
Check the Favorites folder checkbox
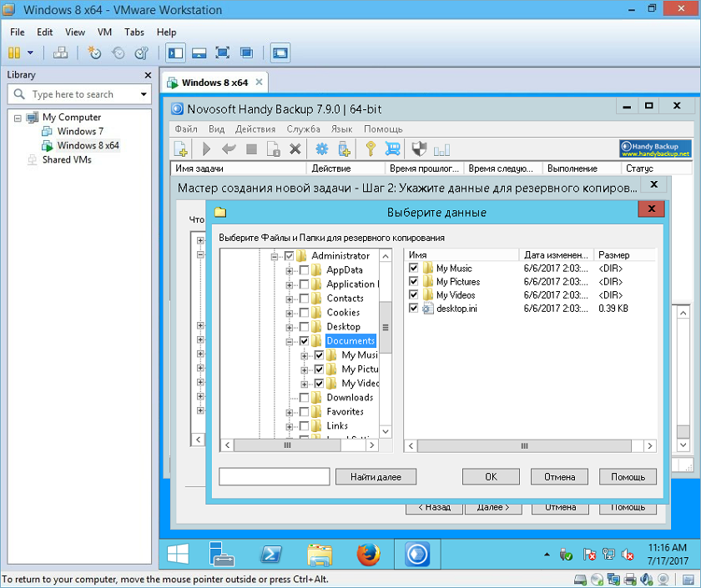pos(304,412)
